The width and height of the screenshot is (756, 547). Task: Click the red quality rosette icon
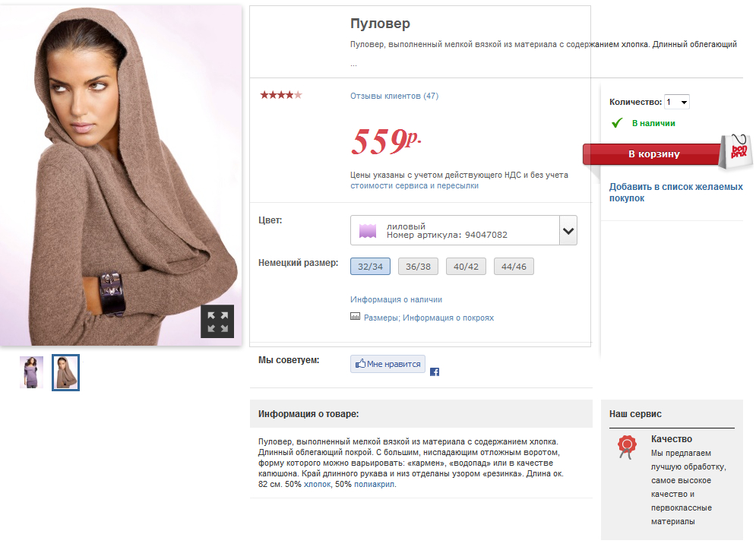point(627,447)
